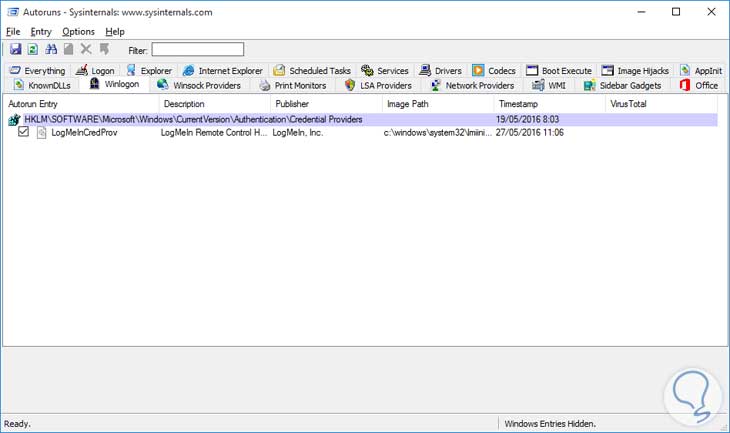
Task: Click the 'LogMeIn, Inc.' publisher cell
Action: [x=297, y=133]
